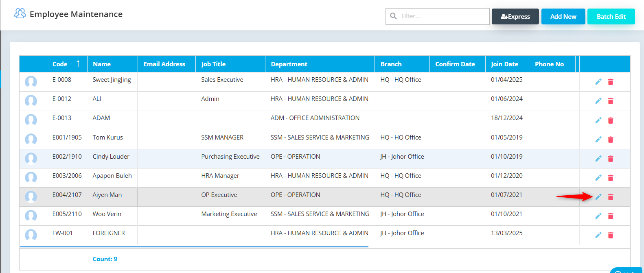Image resolution: width=644 pixels, height=273 pixels.
Task: Edit Aiyen Man record pencil icon
Action: tap(598, 197)
